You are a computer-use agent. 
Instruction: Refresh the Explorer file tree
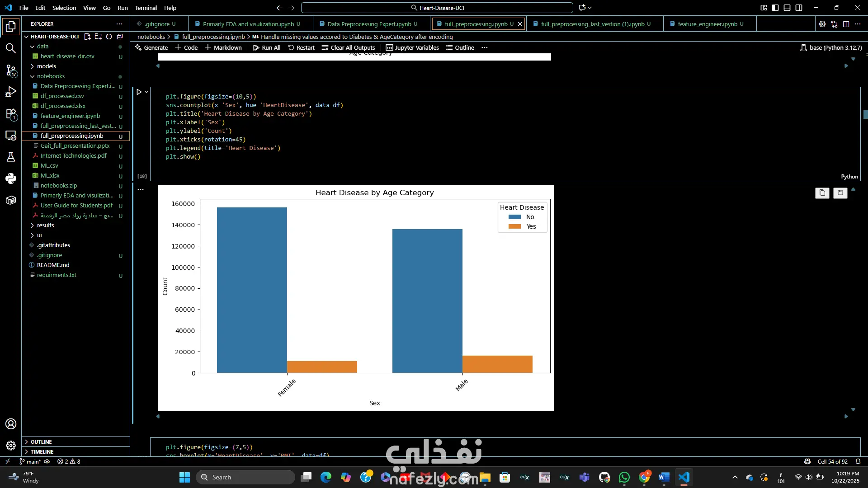coord(109,37)
